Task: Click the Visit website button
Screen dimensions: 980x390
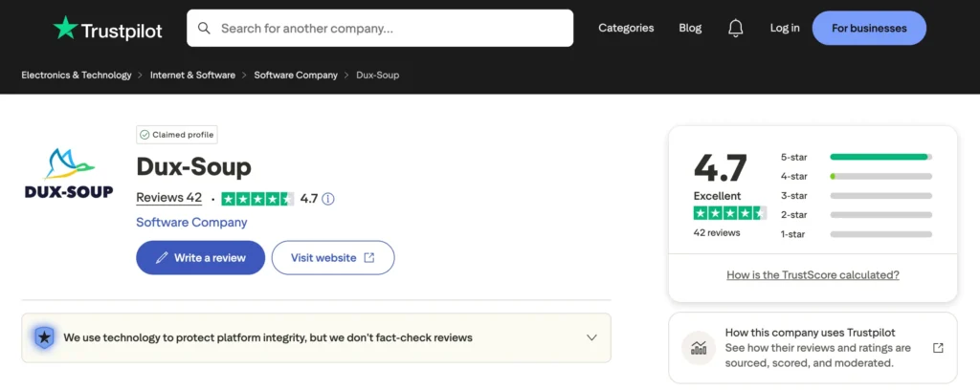Action: [x=332, y=258]
